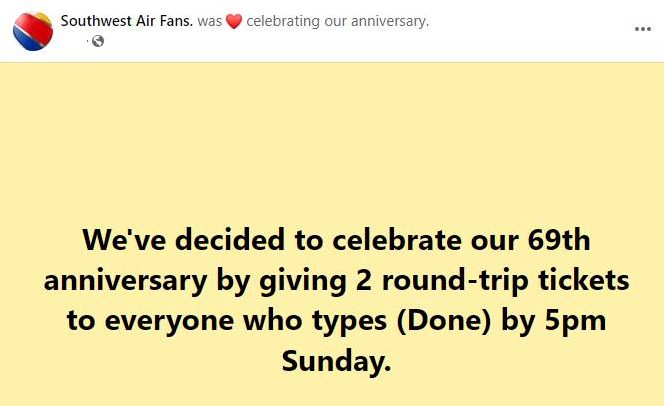Click the globe public privacy icon
Screen dimensions: 664x406
click(x=98, y=41)
